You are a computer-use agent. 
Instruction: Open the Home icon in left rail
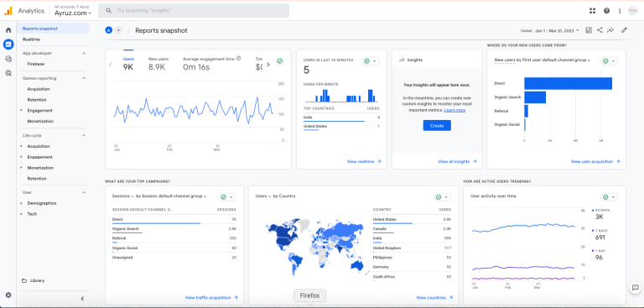click(x=8, y=30)
